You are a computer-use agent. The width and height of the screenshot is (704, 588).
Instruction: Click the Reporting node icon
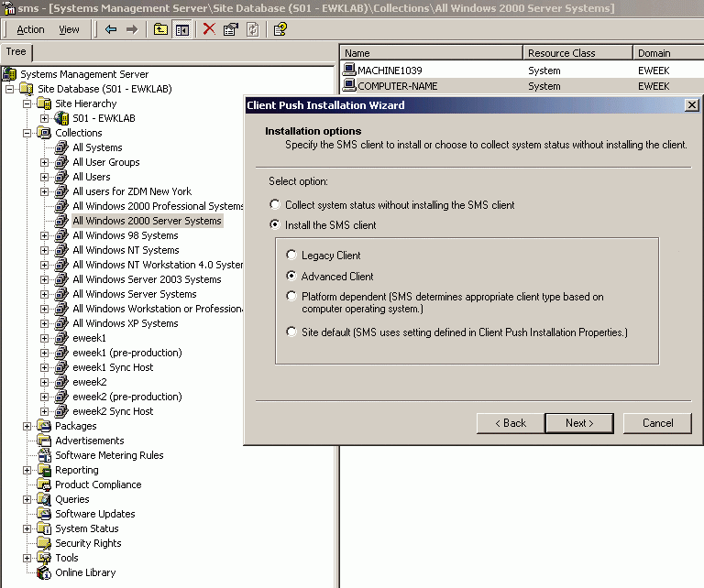coord(44,470)
